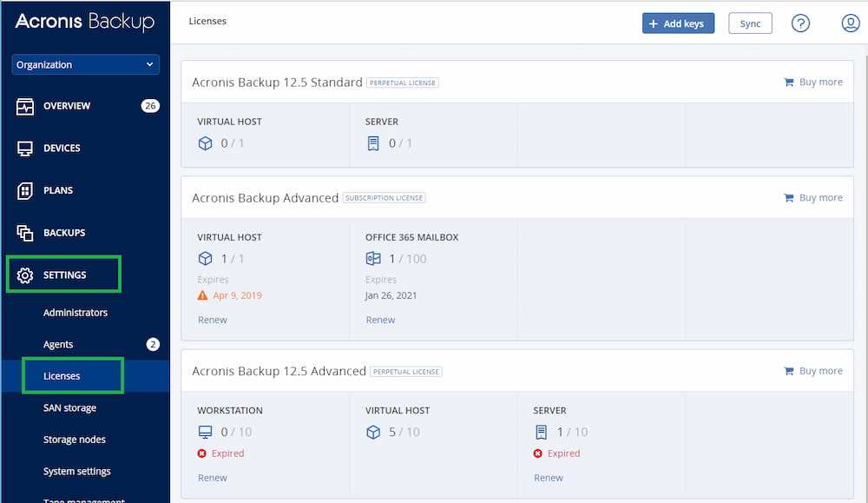The height and width of the screenshot is (503, 868).
Task: Renew the expired Workstation license
Action: 213,478
